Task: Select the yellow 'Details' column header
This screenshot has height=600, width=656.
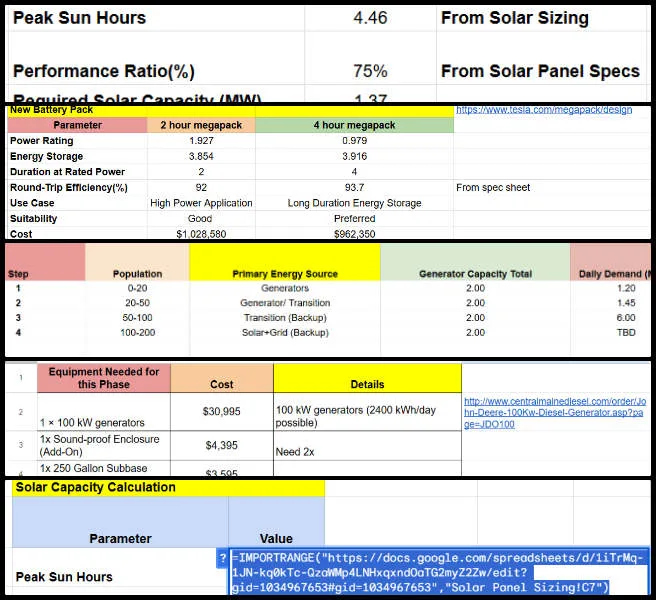Action: click(x=367, y=378)
